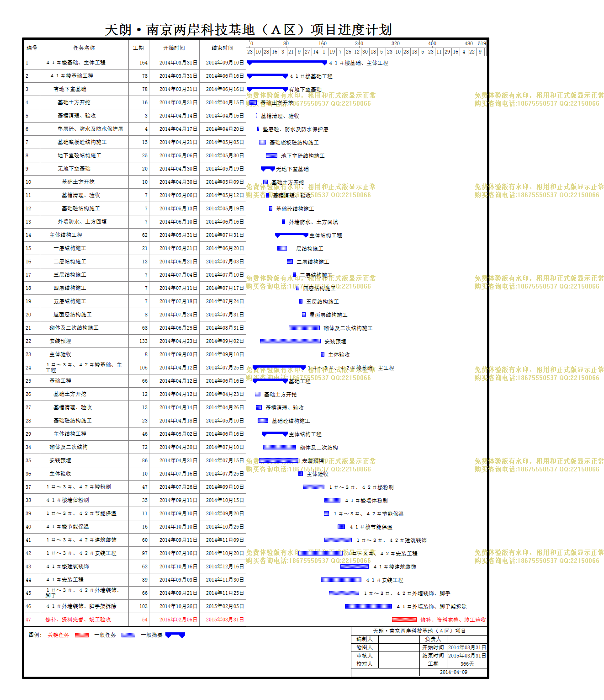604x700 pixels.
Task: Select the end date 2015年02月05日
Action: (x=223, y=606)
